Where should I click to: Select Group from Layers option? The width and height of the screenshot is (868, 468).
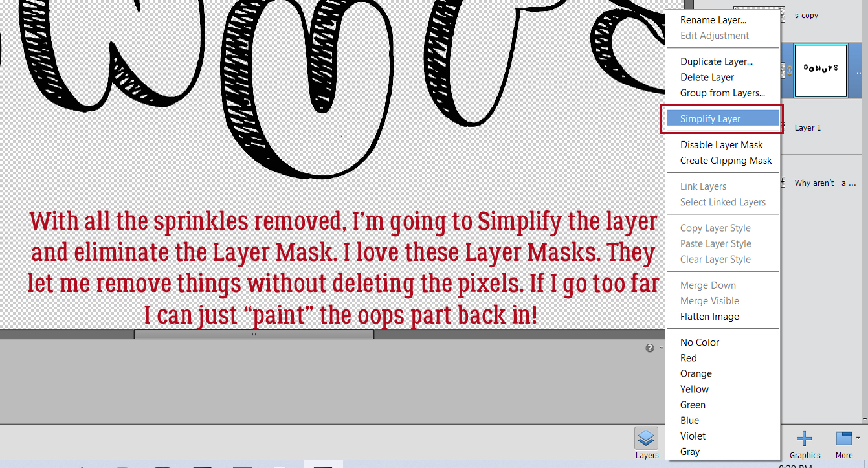pyautogui.click(x=722, y=93)
